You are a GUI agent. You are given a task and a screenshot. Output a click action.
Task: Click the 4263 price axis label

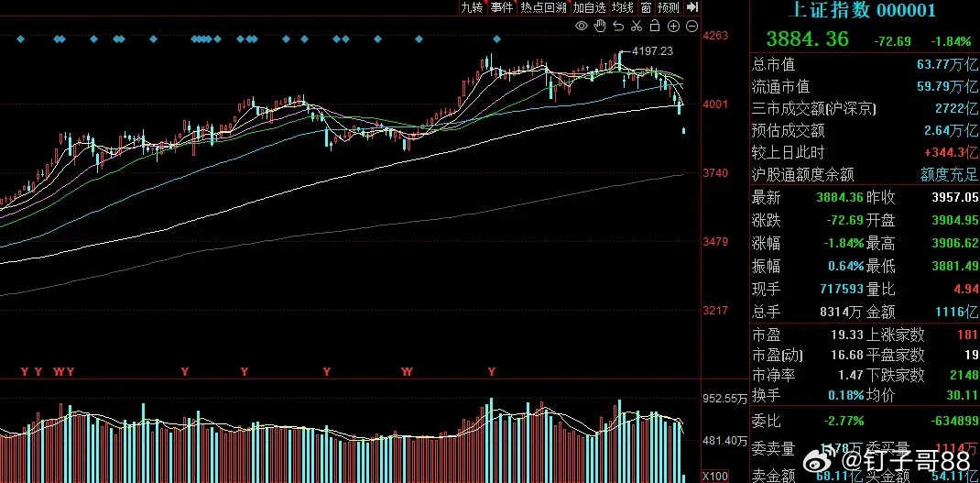click(715, 36)
